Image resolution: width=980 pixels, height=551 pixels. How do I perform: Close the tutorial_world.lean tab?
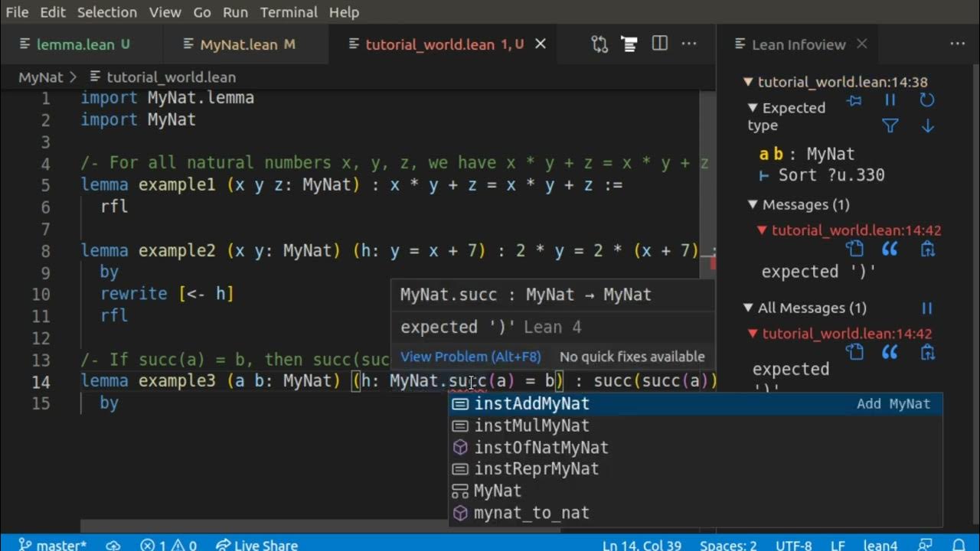[541, 44]
